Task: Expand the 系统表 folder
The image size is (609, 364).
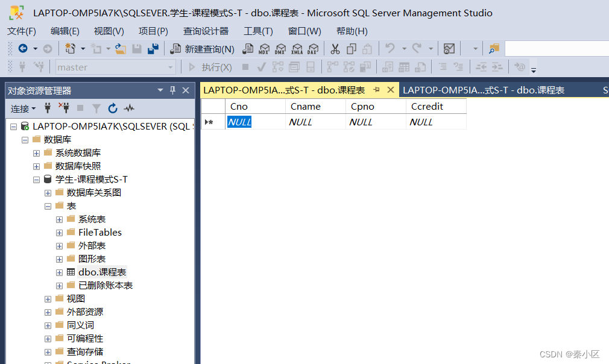Action: tap(60, 219)
